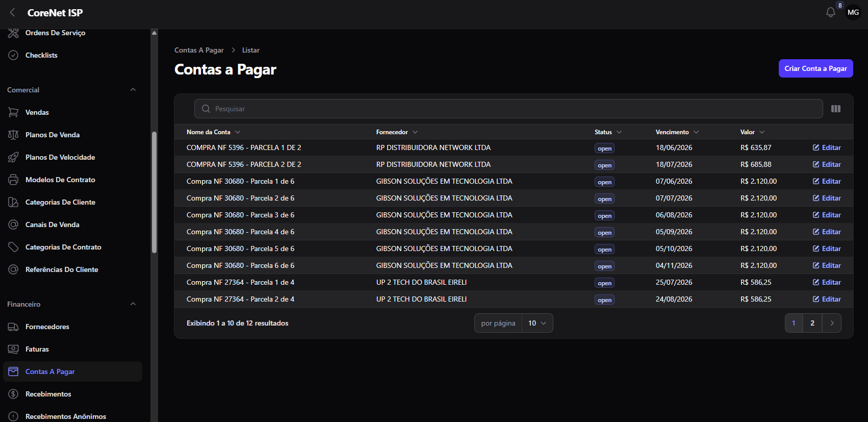Open the notifications bell
868x422 pixels.
[x=831, y=13]
